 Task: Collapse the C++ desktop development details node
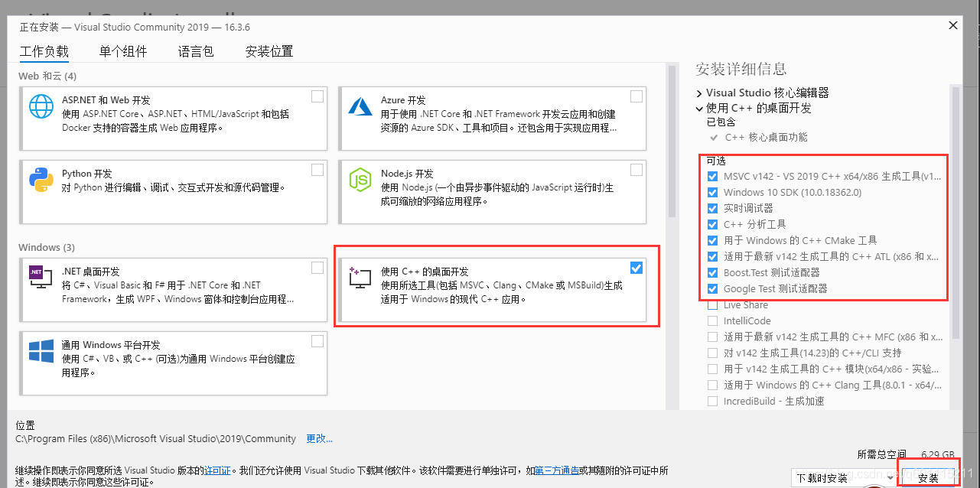coord(699,108)
